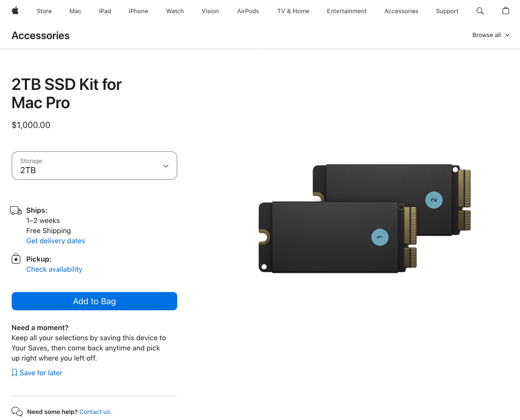Click the Get delivery dates link
This screenshot has height=420, width=520.
56,241
